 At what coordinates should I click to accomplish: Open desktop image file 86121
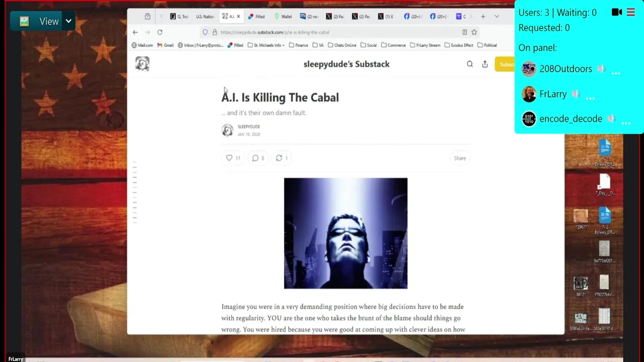click(x=581, y=287)
